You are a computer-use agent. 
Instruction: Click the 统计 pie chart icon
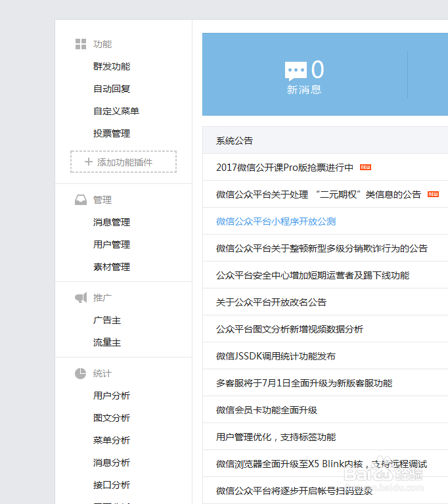click(x=80, y=373)
